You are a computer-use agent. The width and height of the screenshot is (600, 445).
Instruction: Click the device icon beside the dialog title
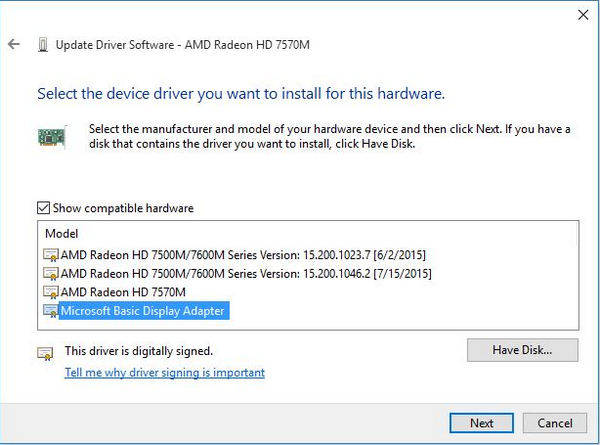tap(42, 45)
